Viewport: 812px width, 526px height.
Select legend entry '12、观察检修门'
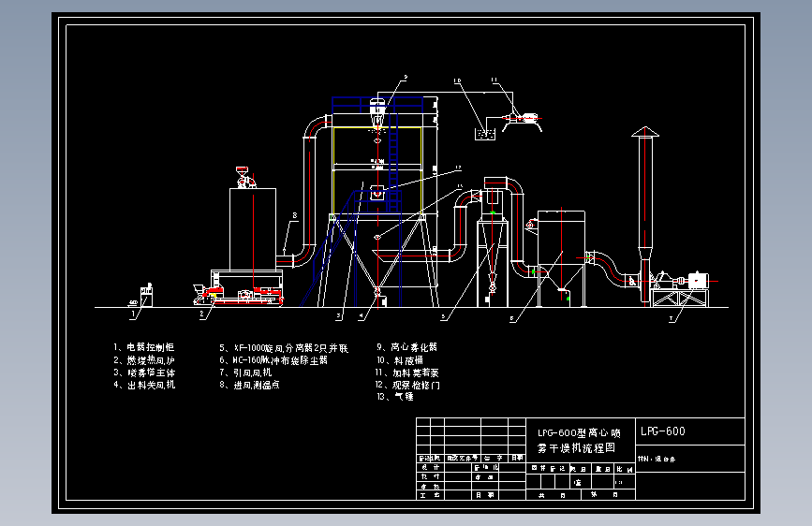(x=407, y=385)
